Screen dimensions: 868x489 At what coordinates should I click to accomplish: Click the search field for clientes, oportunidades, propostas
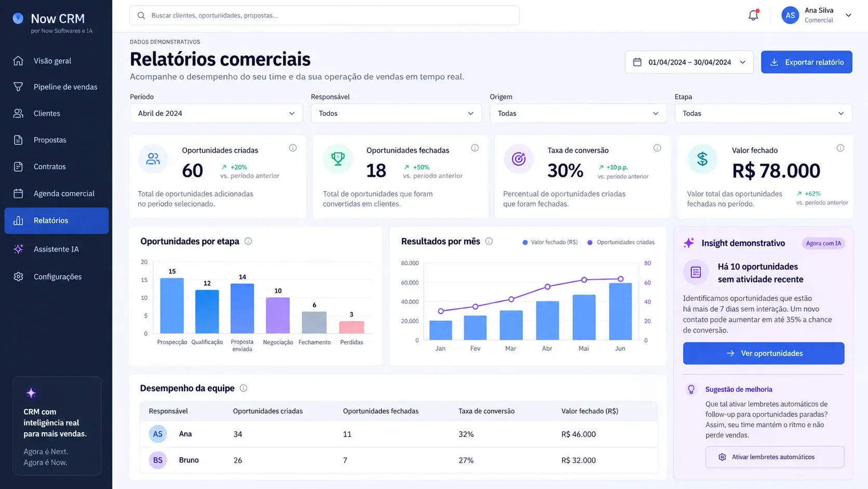point(324,16)
